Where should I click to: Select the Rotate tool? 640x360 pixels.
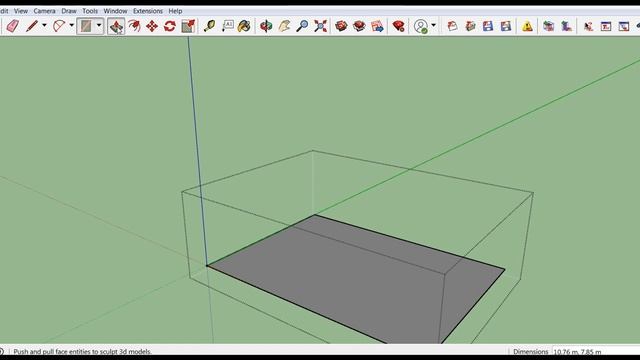pos(170,26)
